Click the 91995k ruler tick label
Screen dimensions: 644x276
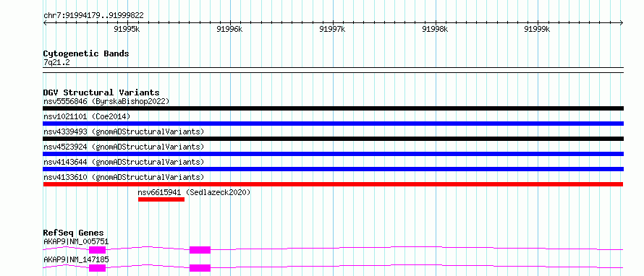(x=127, y=29)
